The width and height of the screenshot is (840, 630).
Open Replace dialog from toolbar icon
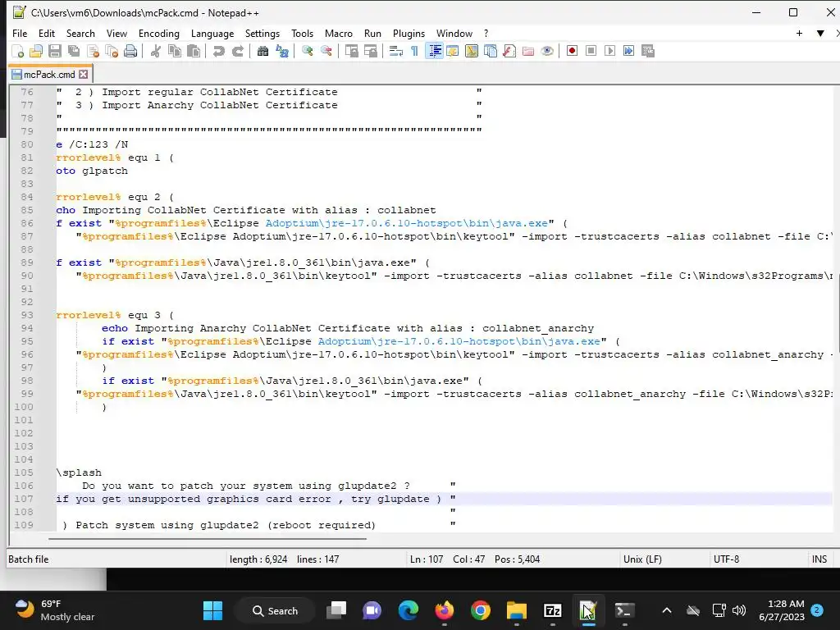282,51
